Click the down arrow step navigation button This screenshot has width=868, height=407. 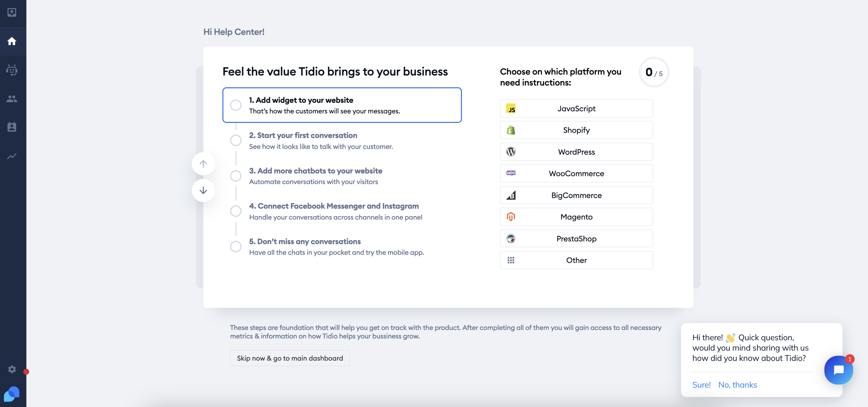click(203, 190)
